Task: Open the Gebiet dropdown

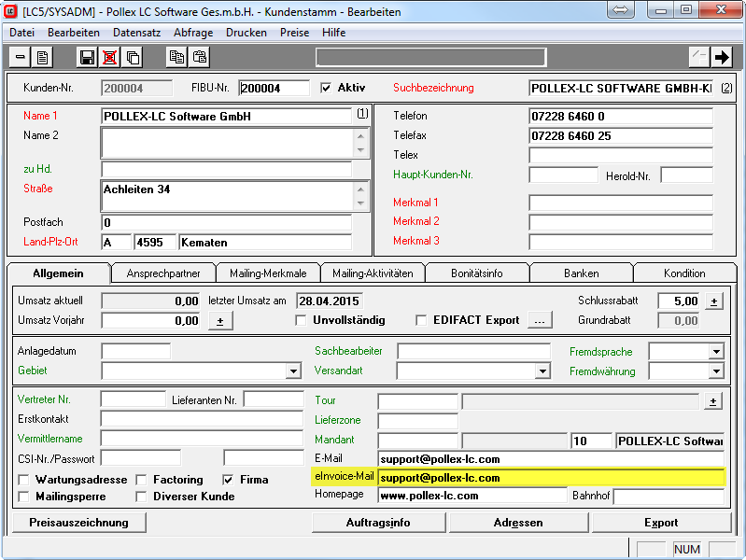Action: tap(293, 371)
